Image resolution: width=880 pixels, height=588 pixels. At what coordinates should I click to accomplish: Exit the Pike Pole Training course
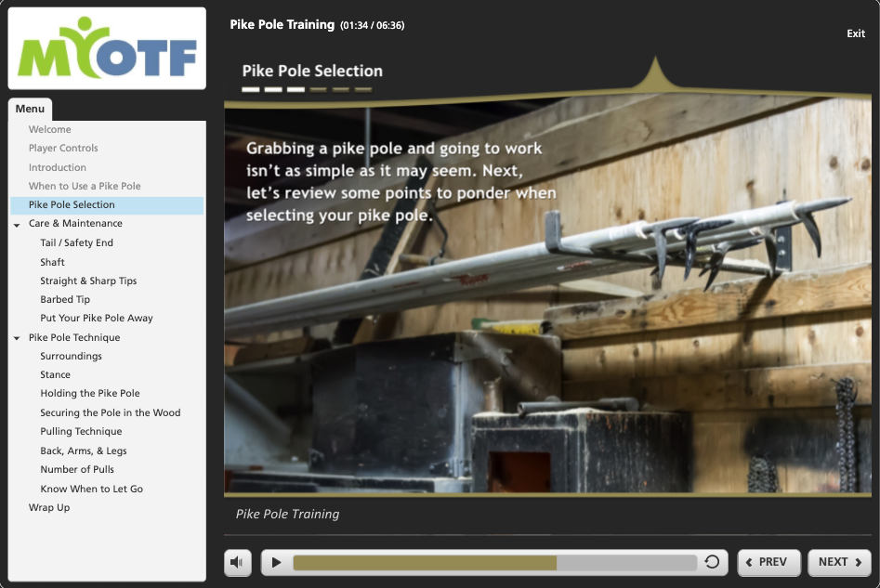pos(855,33)
